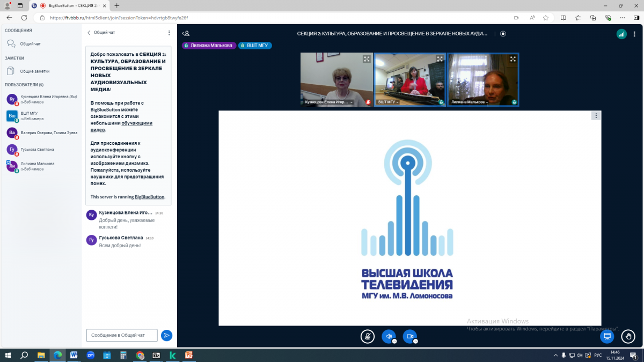Select user Валерия Озерова, Галина Зуева
The width and height of the screenshot is (644, 362).
(41, 132)
